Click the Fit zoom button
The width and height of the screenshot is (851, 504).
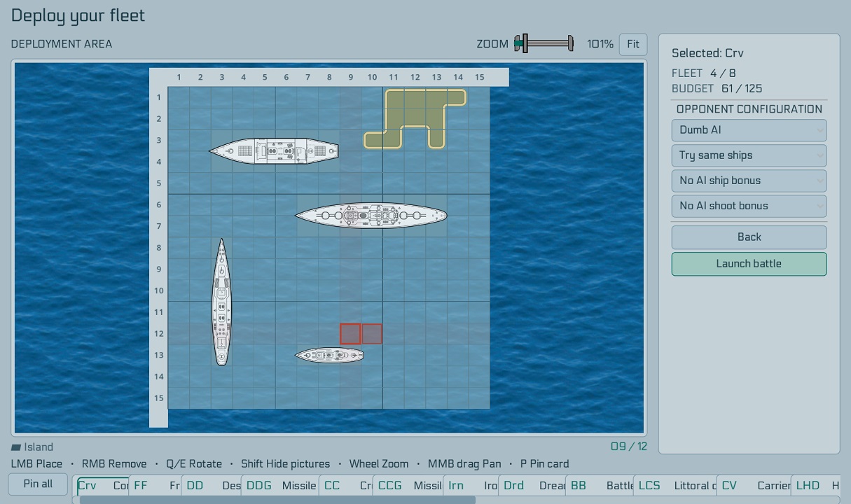coord(633,44)
